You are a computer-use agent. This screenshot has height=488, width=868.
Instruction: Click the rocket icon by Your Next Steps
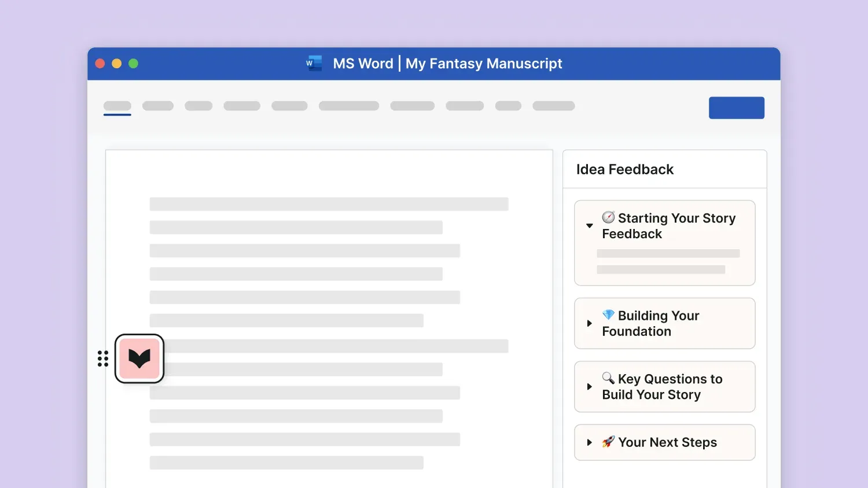[x=608, y=442]
